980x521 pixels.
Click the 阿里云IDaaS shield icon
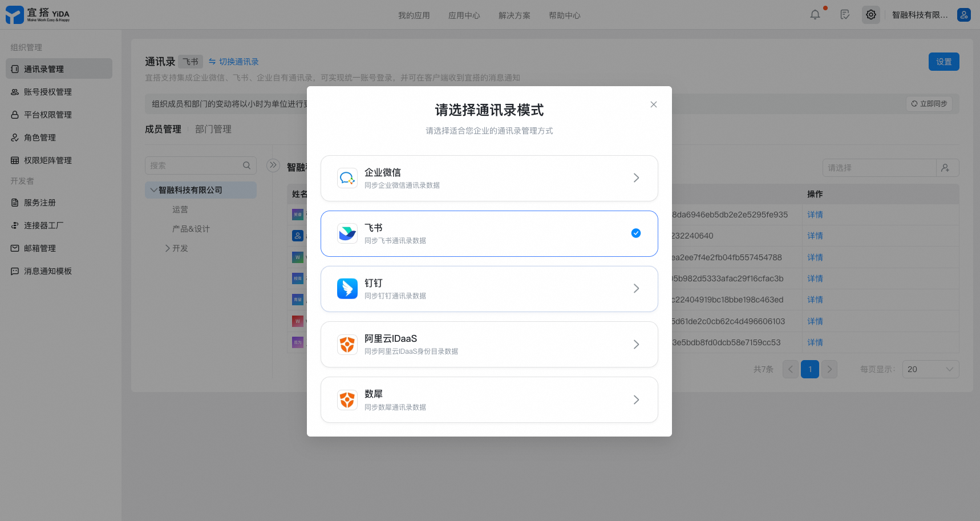click(x=347, y=344)
